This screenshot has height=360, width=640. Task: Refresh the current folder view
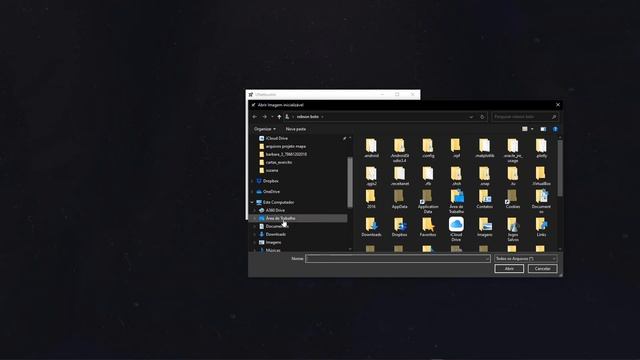click(x=482, y=117)
